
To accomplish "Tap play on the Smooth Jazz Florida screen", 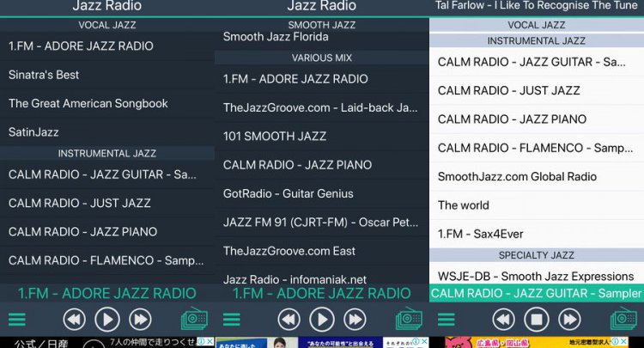I will [322, 320].
